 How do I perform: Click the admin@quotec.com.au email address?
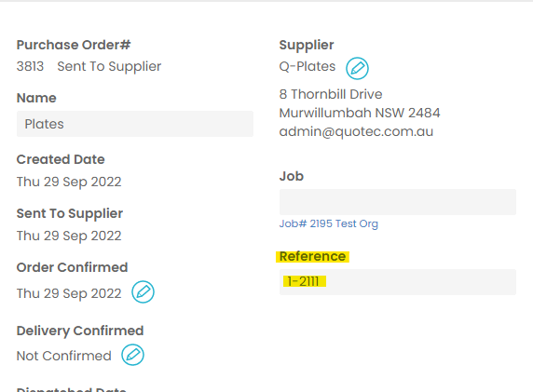356,132
